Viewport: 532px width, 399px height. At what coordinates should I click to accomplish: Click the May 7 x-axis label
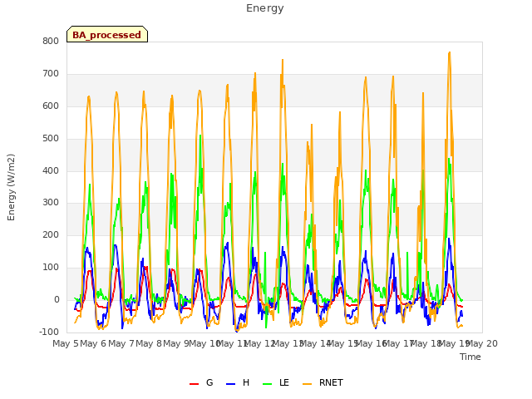(x=121, y=343)
